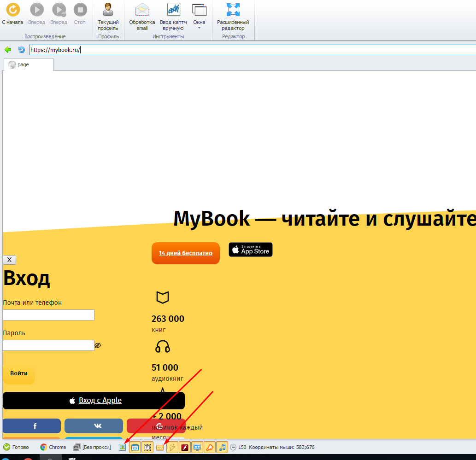Click the book icon above 263 000

[163, 297]
